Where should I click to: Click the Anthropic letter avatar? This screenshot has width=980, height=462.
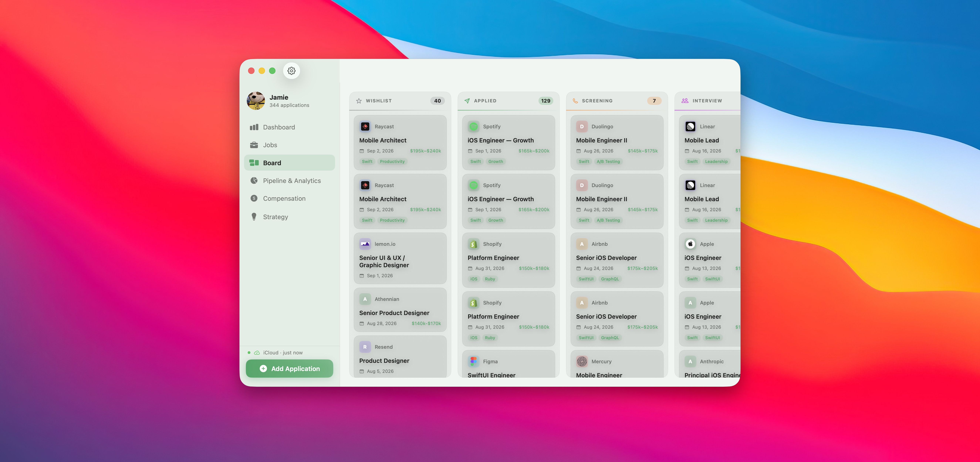coord(690,361)
